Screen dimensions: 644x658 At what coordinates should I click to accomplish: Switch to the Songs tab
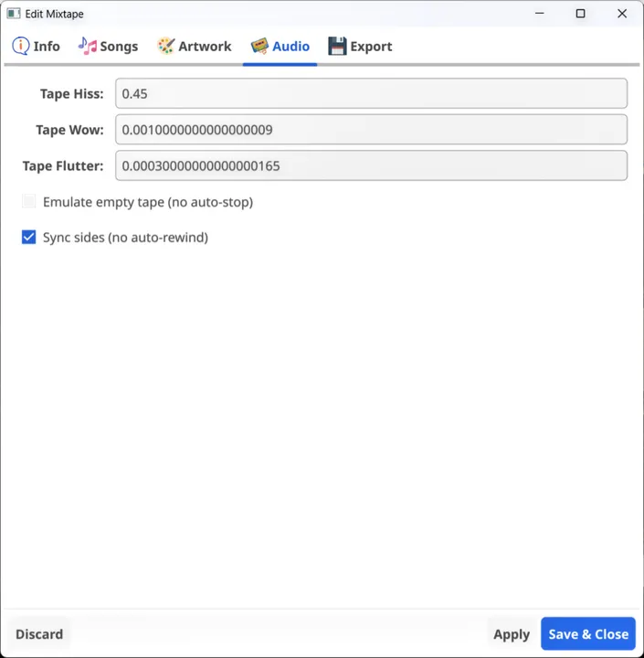point(108,47)
